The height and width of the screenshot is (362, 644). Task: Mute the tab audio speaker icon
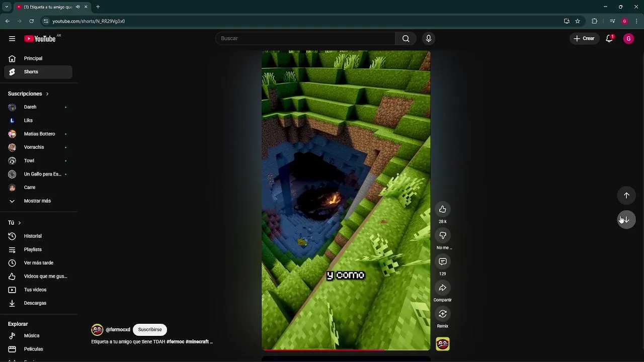click(x=77, y=7)
